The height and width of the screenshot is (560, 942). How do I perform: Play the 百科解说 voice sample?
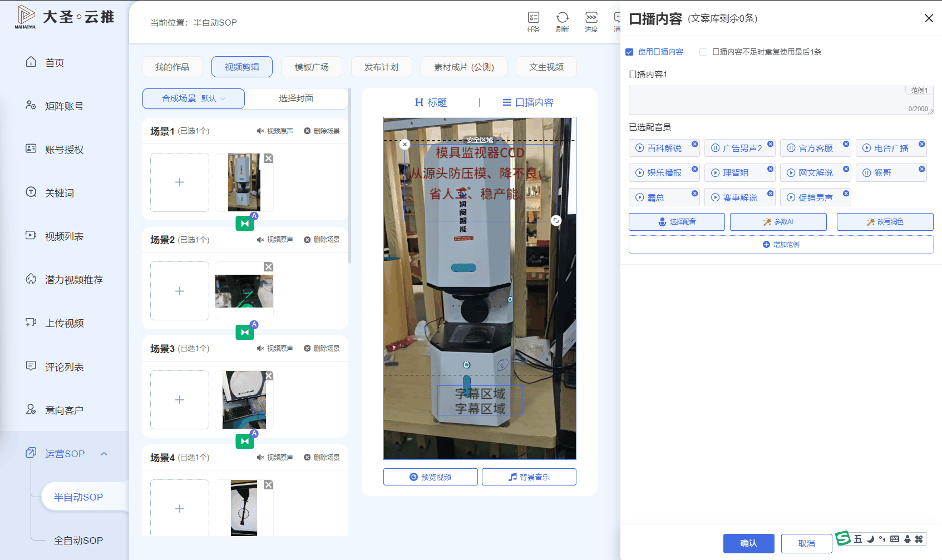(640, 148)
